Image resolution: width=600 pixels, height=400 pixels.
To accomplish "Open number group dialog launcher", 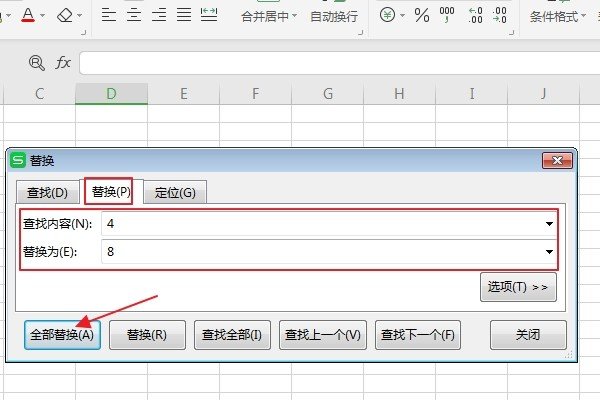I will pos(512,33).
